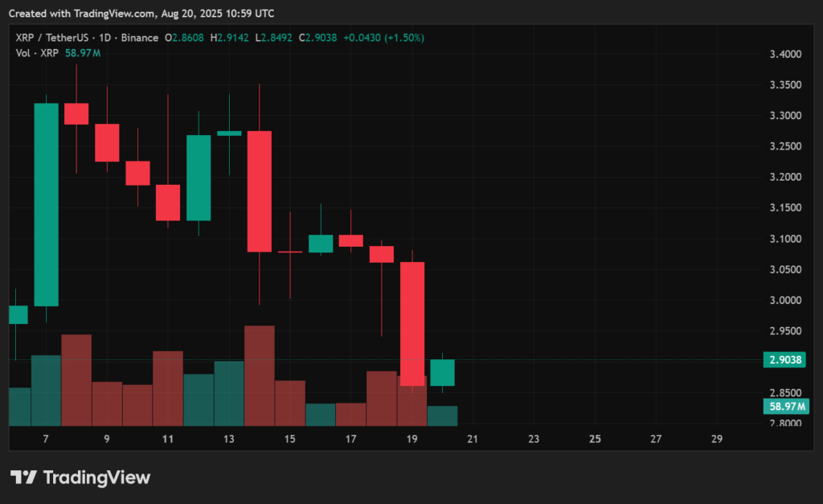Click the largest volume bar on August 14
Viewport: 823px width, 504px height.
coord(260,374)
